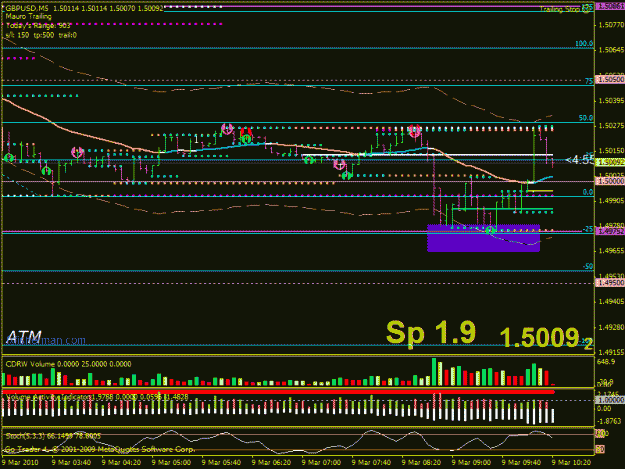This screenshot has height=469, width=625.
Task: Click the 1.49905 price axis label
Action: pyautogui.click(x=611, y=201)
